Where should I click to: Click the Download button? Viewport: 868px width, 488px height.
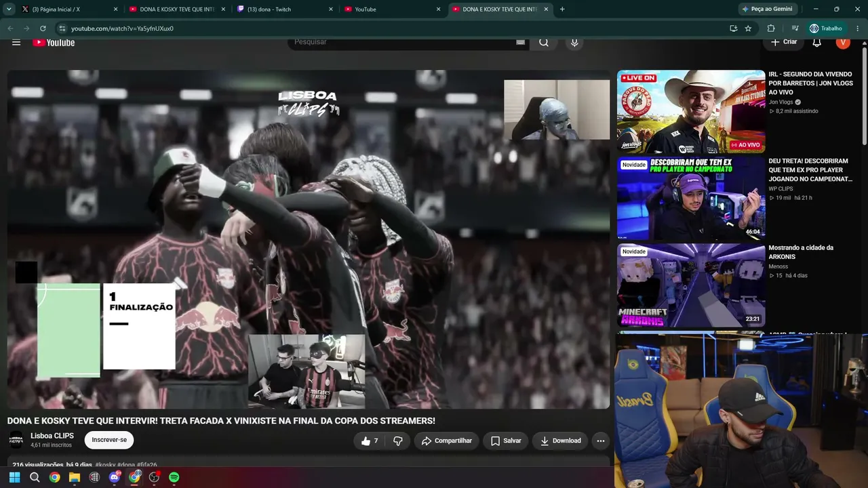pyautogui.click(x=560, y=441)
